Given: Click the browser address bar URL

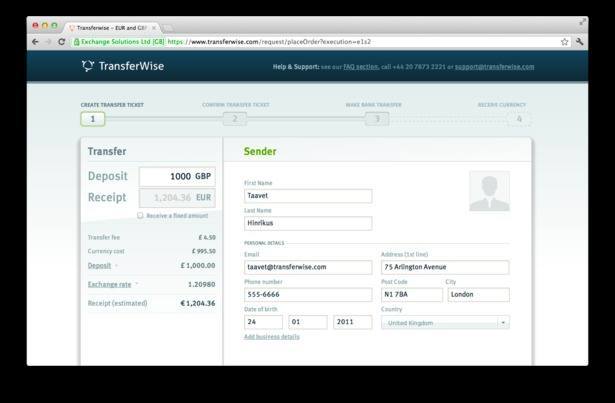Looking at the screenshot, I should pyautogui.click(x=269, y=42).
